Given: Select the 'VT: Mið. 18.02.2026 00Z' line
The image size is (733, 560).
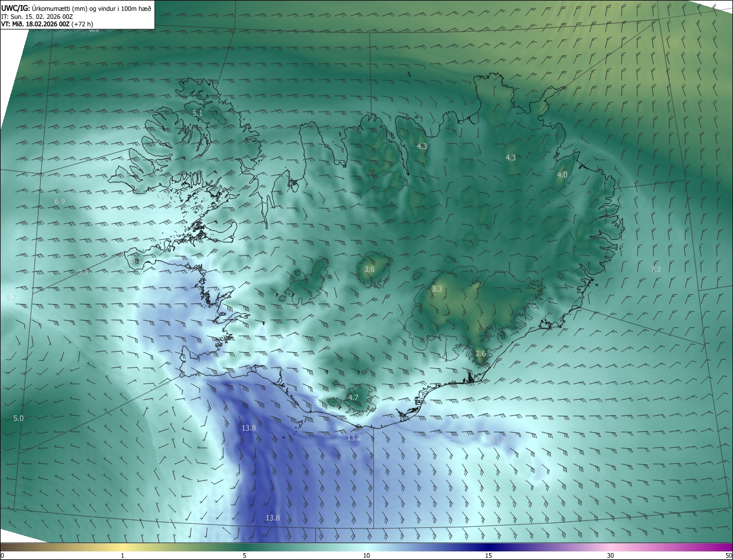Looking at the screenshot, I should [x=36, y=25].
